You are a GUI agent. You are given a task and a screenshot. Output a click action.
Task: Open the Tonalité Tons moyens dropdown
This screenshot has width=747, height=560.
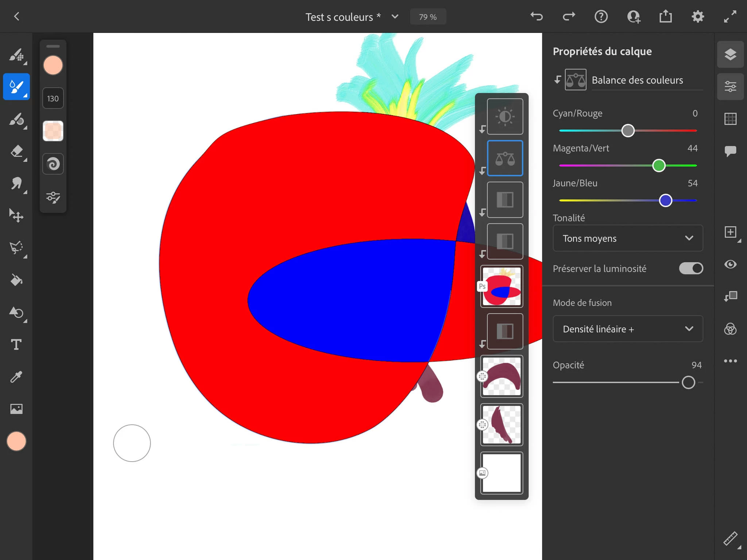(x=627, y=238)
